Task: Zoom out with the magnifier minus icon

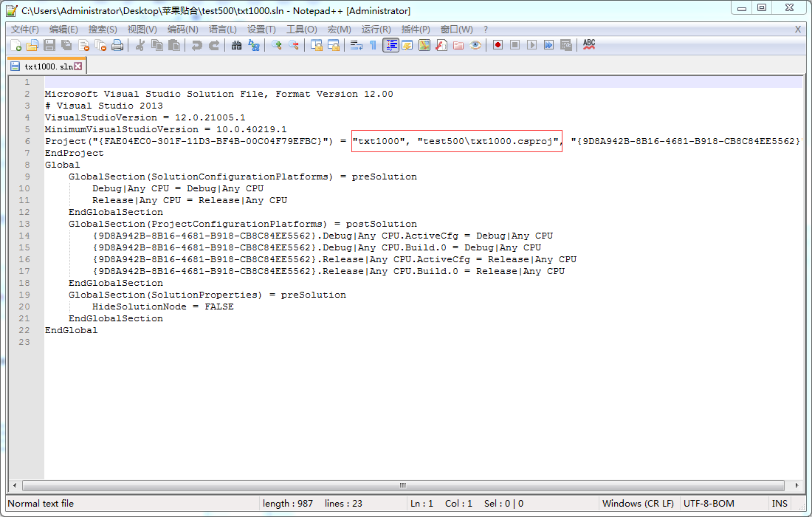Action: [293, 45]
